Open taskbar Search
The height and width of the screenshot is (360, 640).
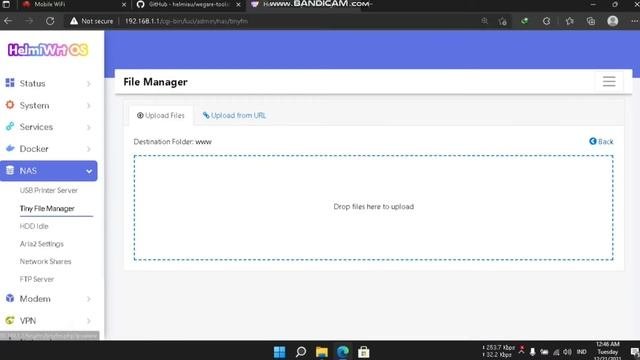301,352
